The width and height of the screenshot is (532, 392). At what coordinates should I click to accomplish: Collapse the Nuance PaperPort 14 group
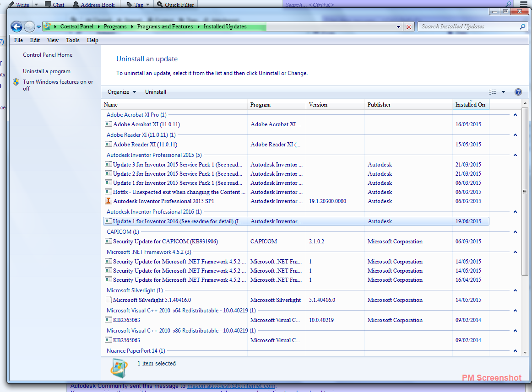515,351
